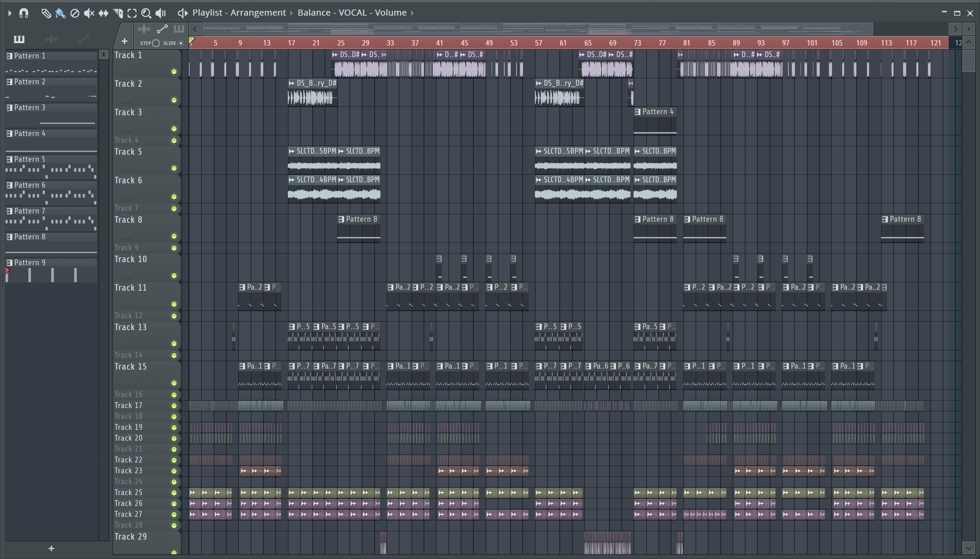Select the Delete tool

pos(75,14)
